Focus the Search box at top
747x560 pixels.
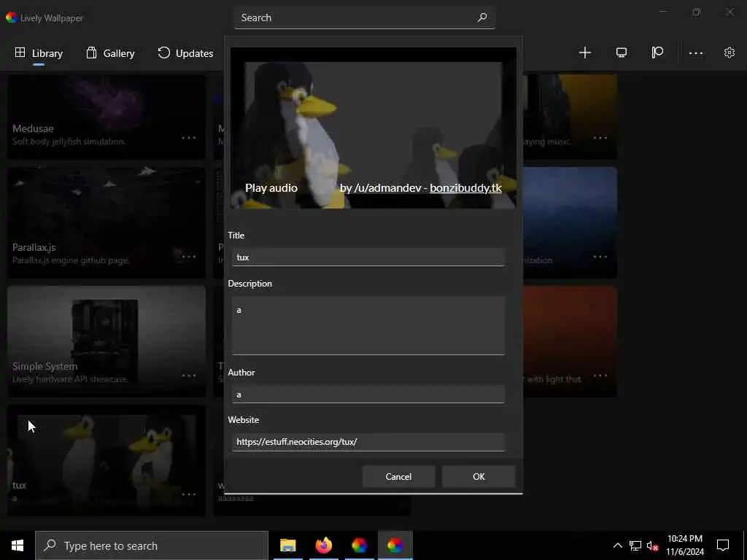click(x=365, y=17)
